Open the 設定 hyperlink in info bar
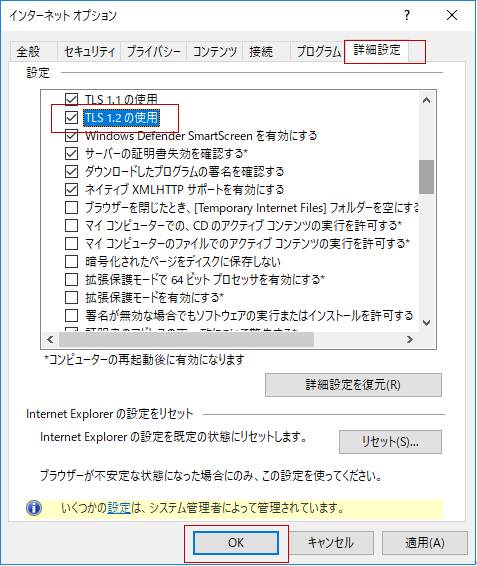 [119, 508]
